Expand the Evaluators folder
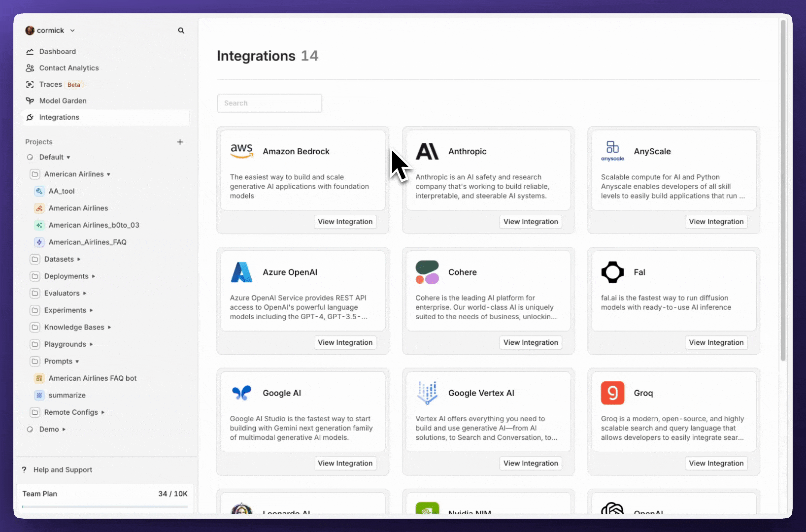This screenshot has width=806, height=532. (x=85, y=293)
